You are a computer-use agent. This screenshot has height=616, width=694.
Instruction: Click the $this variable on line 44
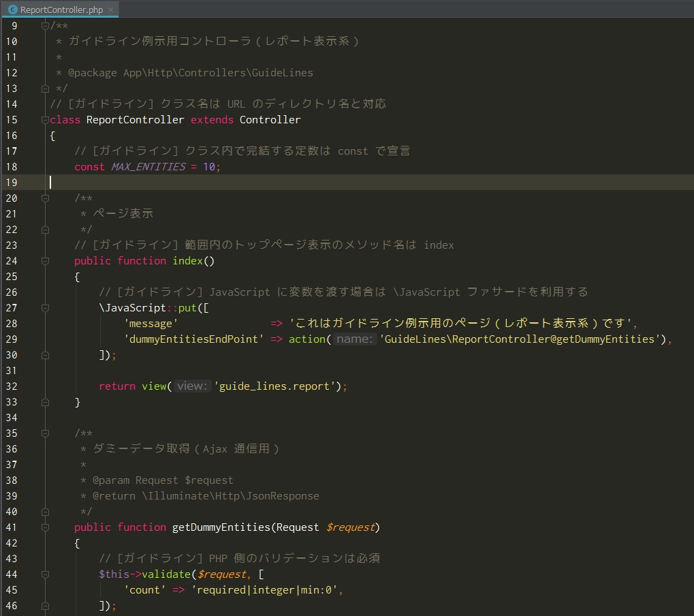coord(114,574)
